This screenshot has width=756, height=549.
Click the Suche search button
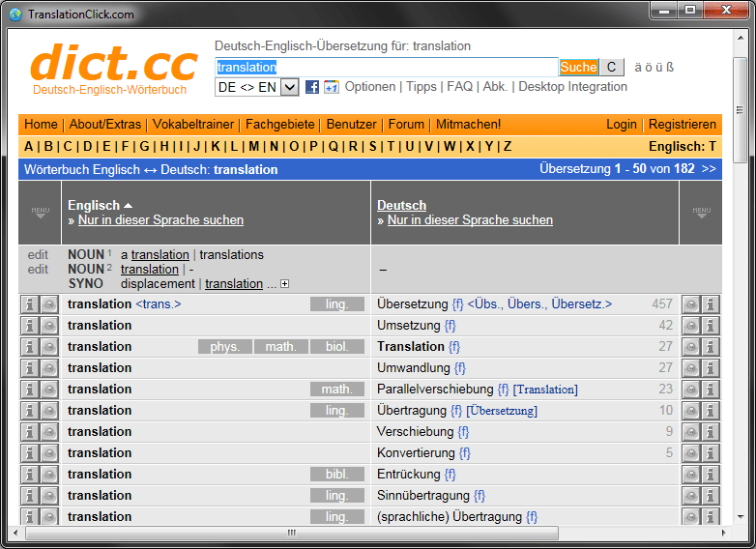tap(578, 67)
